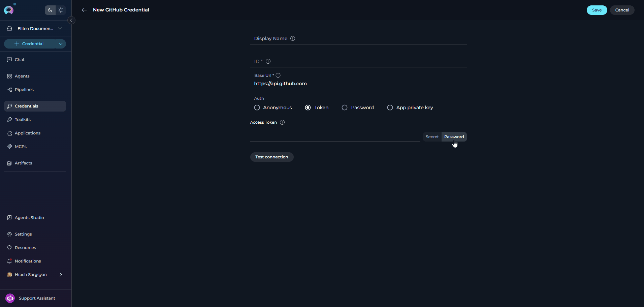Screen dimensions: 644x307
Task: Switch to light mode sun icon
Action: [61, 10]
